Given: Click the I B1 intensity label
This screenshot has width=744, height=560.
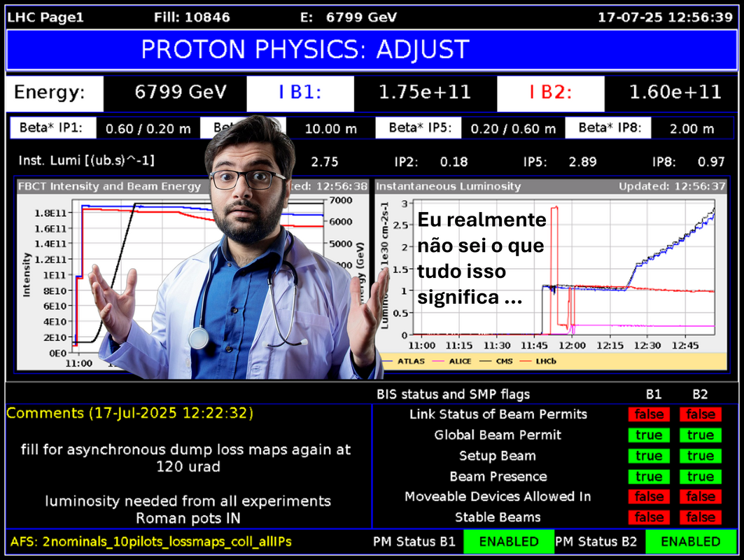Looking at the screenshot, I should point(299,92).
